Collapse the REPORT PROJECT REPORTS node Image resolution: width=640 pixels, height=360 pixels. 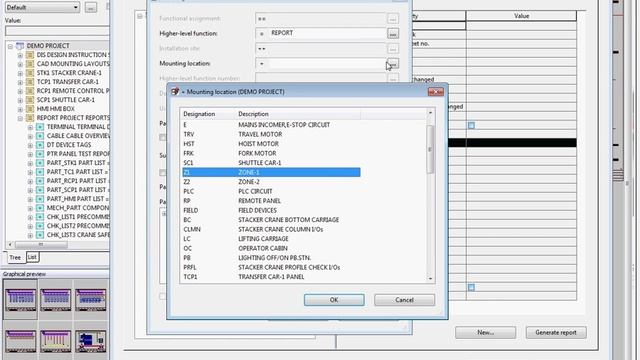pyautogui.click(x=20, y=118)
